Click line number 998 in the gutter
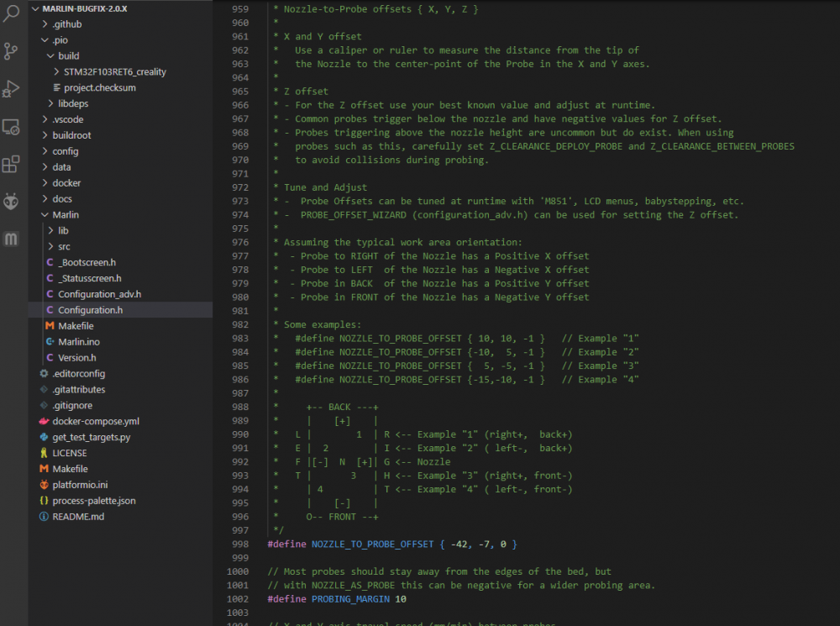The height and width of the screenshot is (626, 840). click(x=239, y=544)
